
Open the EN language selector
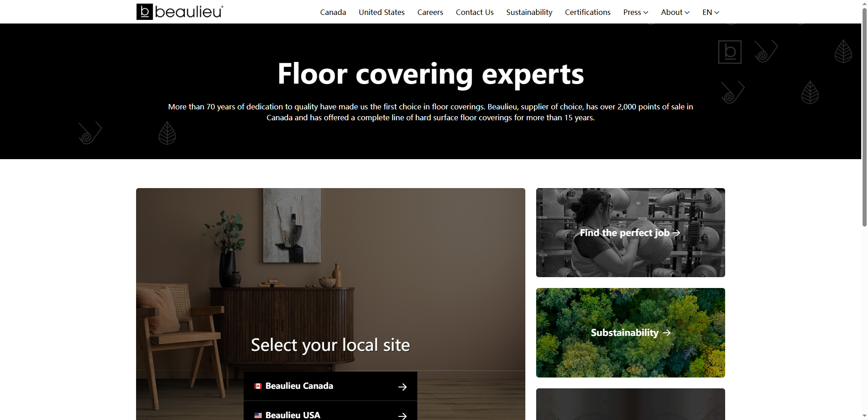click(711, 12)
